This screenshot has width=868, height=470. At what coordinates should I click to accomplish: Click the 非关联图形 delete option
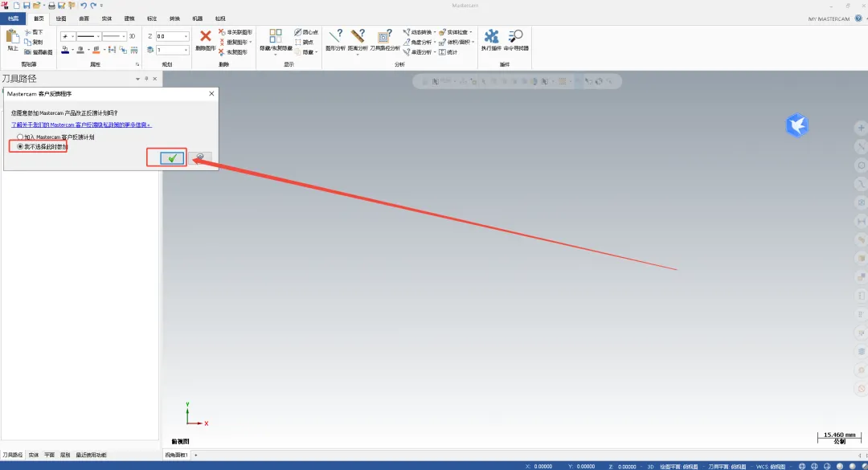(235, 32)
